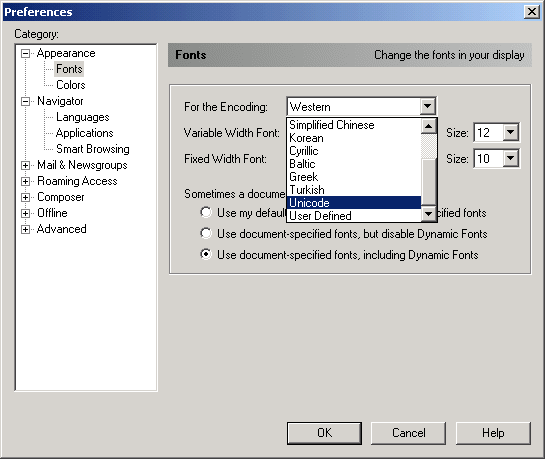Close the Preferences window
The height and width of the screenshot is (460, 545).
(532, 12)
